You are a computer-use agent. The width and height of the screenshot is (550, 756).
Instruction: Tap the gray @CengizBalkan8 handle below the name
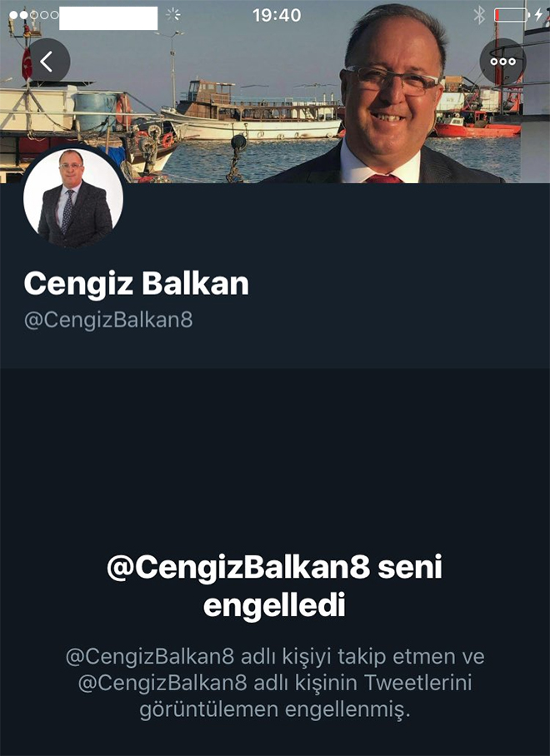108,321
